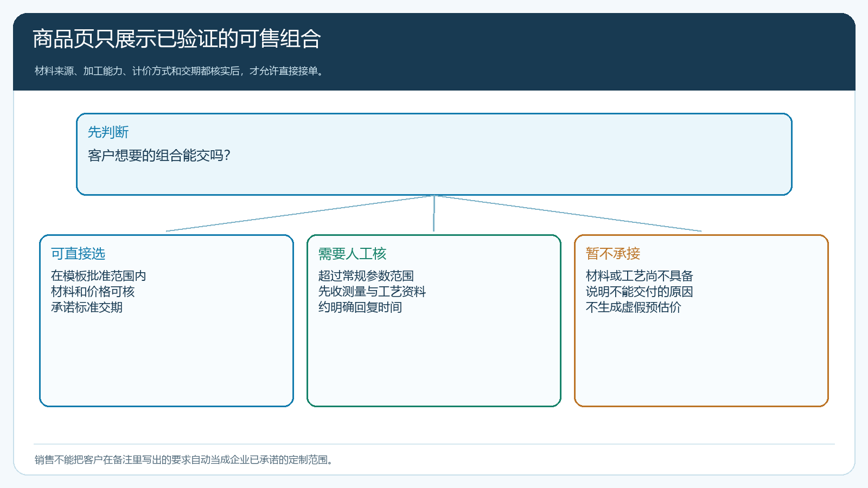Click the 先判断 heading

pos(108,132)
